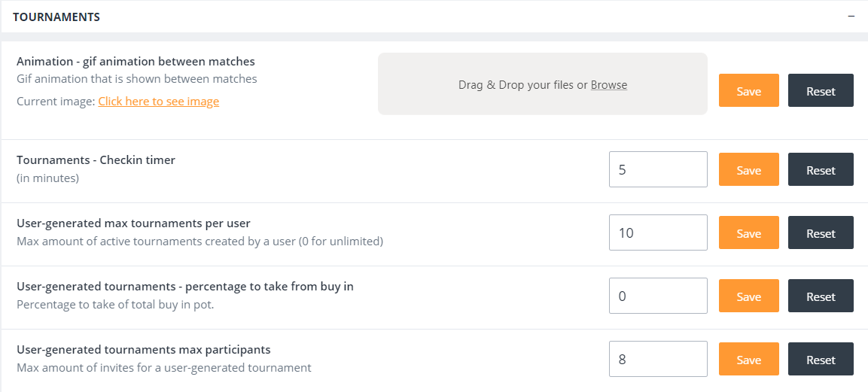The image size is (868, 392).
Task: Focus the Checkin timer input field
Action: pos(658,169)
